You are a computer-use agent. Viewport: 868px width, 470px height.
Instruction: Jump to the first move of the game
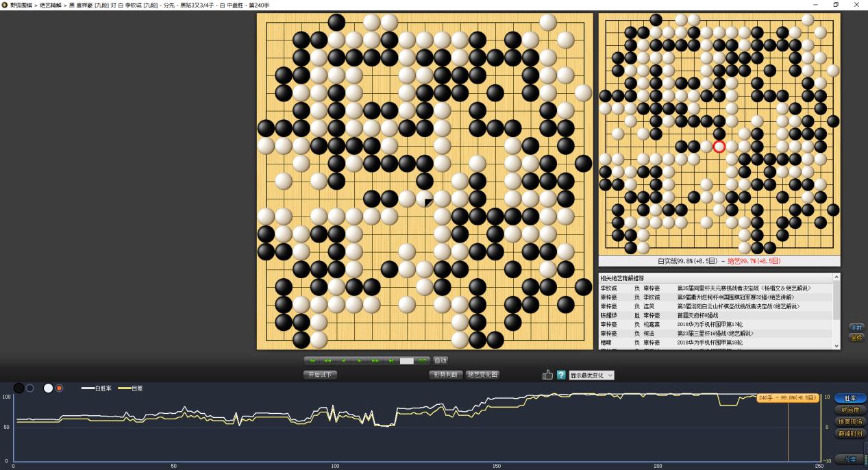[x=311, y=360]
